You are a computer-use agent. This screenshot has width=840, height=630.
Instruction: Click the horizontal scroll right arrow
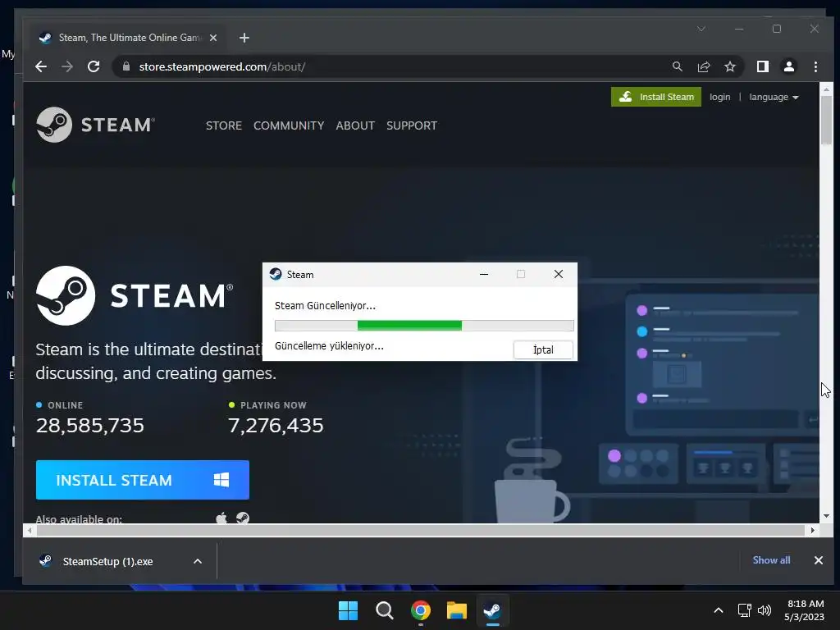[813, 531]
